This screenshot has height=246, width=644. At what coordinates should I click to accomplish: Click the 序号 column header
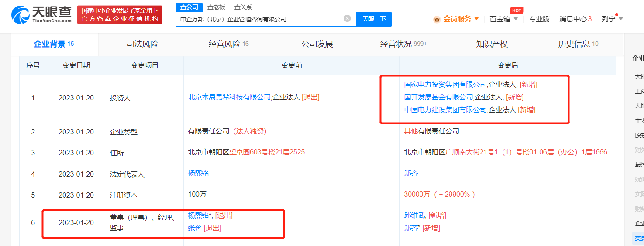(x=33, y=65)
